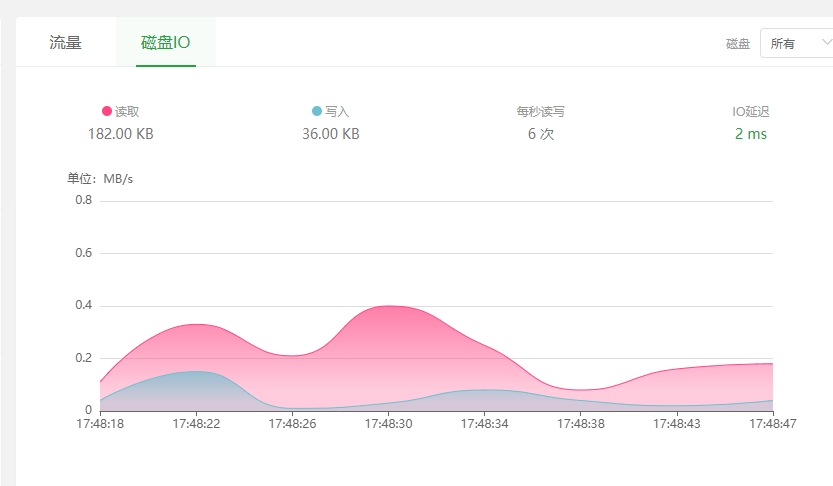This screenshot has height=486, width=833.
Task: Click the 17:48:47 time axis label
Action: click(x=773, y=424)
